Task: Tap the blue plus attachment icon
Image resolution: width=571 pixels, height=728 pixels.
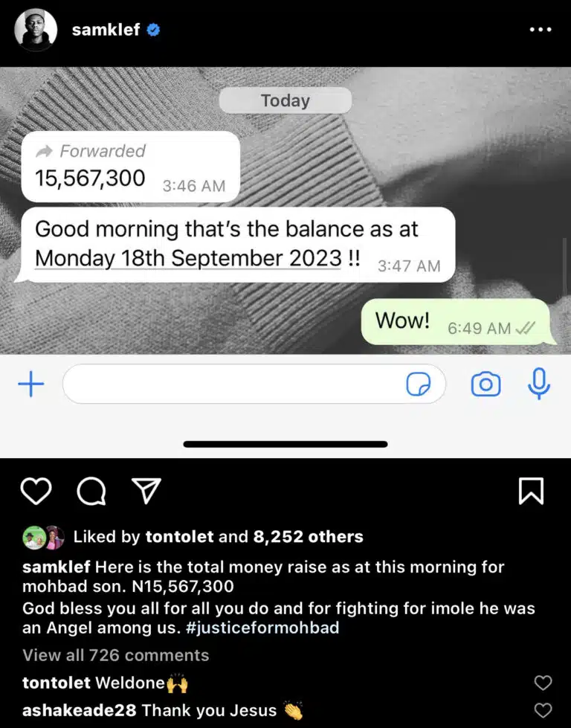Action: pyautogui.click(x=31, y=384)
